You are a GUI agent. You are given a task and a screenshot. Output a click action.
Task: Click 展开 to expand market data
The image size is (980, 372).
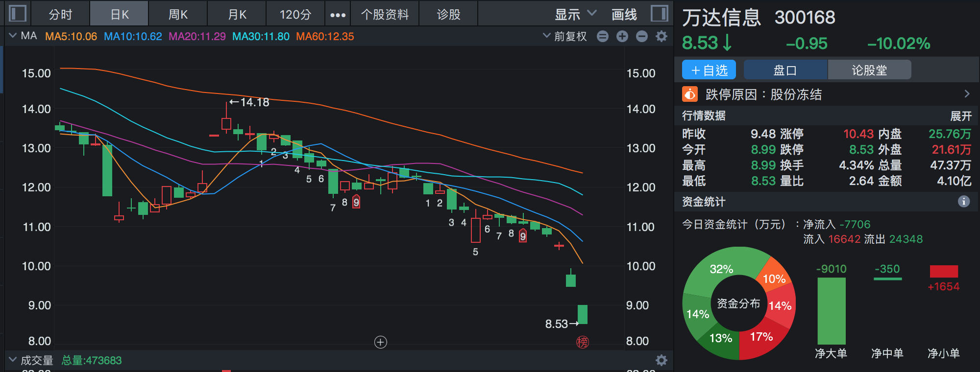click(960, 116)
